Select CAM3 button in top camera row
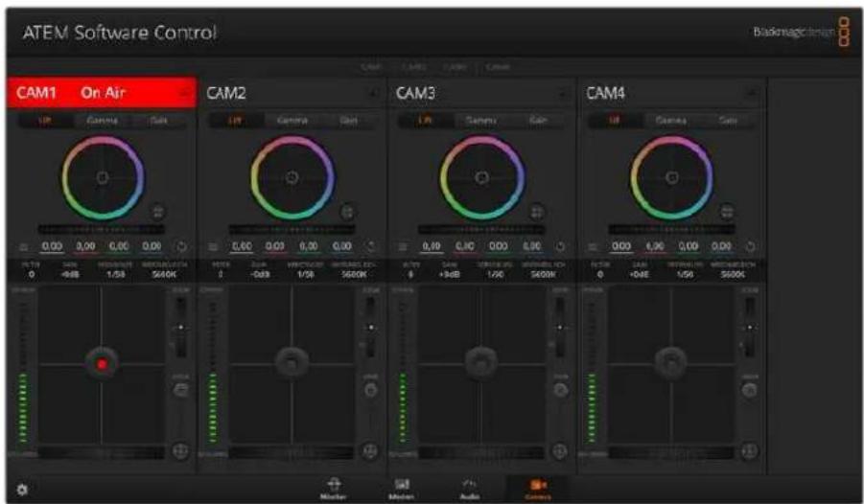 point(455,67)
